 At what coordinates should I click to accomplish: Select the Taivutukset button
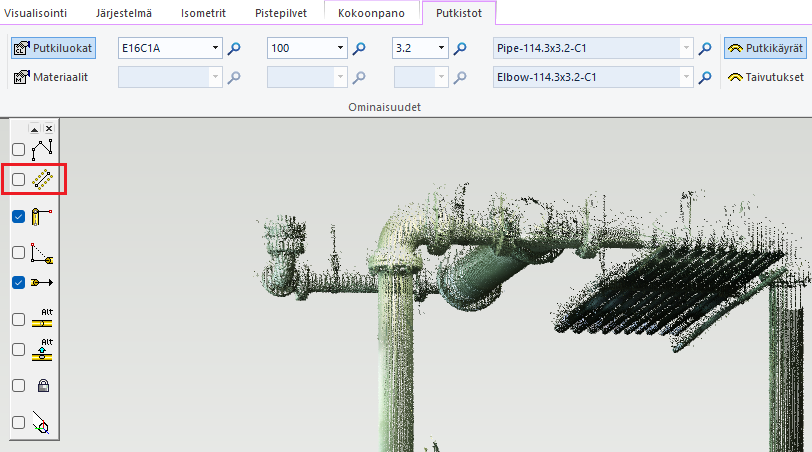[x=765, y=77]
